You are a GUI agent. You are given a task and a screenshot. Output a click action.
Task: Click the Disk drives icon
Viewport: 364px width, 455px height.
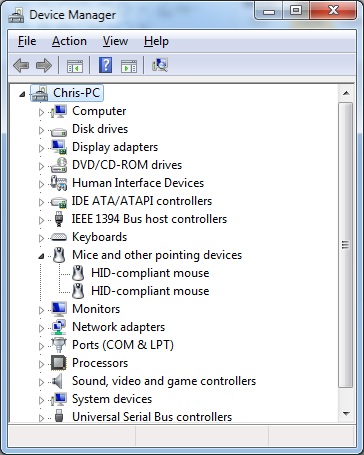[x=59, y=132]
